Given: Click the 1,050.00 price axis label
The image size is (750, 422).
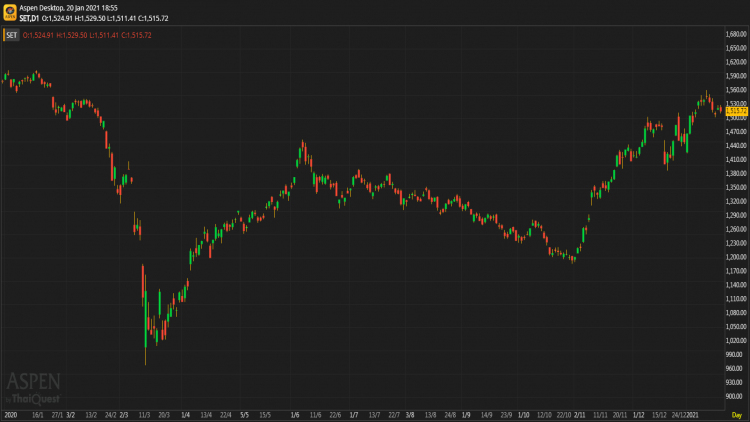Looking at the screenshot, I should click(736, 327).
